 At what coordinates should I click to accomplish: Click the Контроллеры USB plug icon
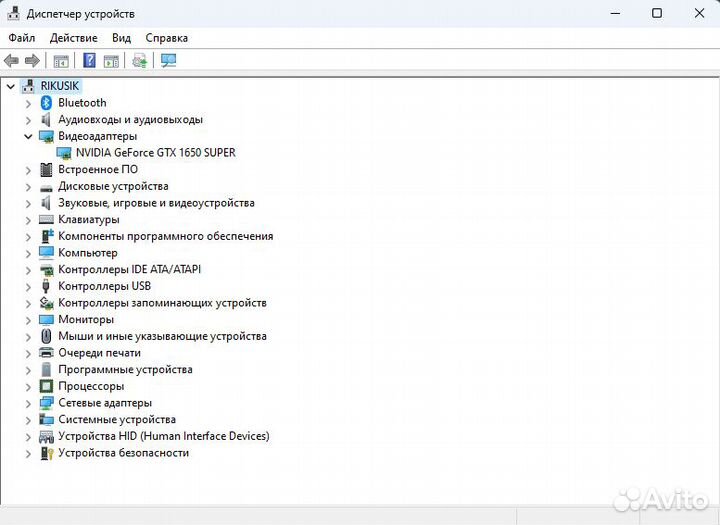[x=46, y=286]
